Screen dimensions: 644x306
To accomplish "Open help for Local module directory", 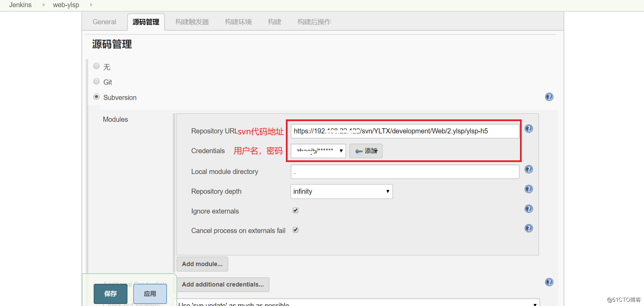I will [529, 169].
